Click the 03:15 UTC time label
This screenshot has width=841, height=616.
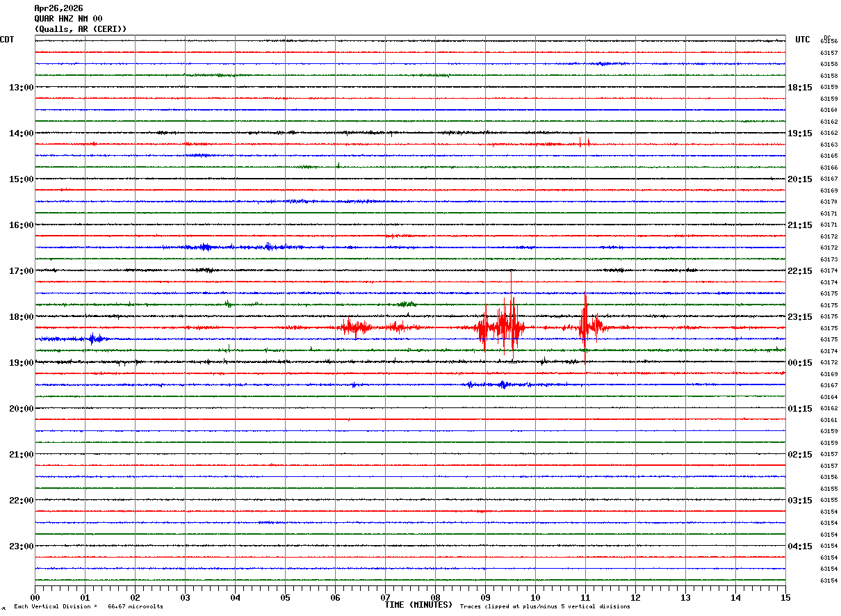pos(799,501)
